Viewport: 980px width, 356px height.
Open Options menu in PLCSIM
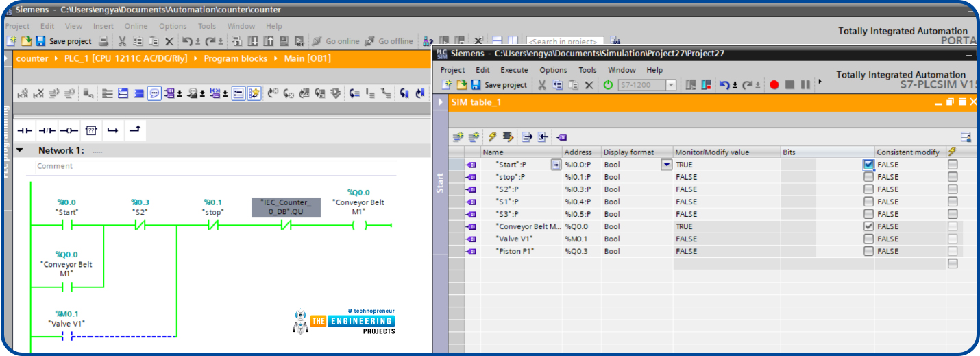(553, 70)
